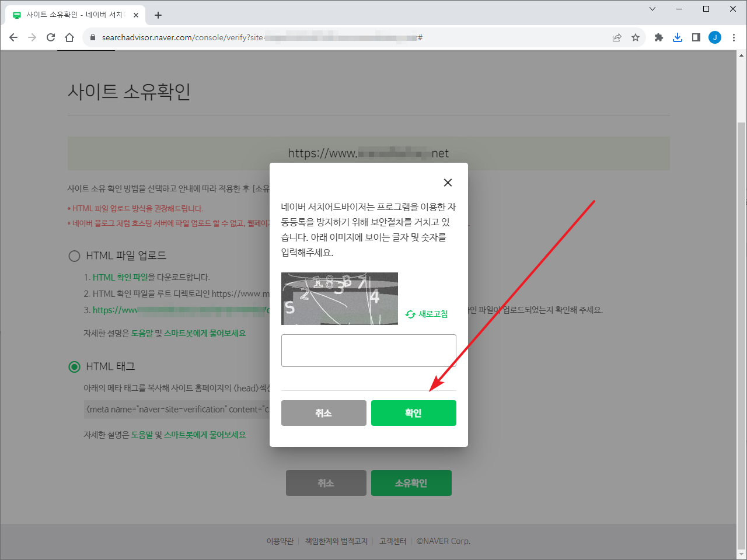Click the browser forward arrow

pyautogui.click(x=32, y=37)
